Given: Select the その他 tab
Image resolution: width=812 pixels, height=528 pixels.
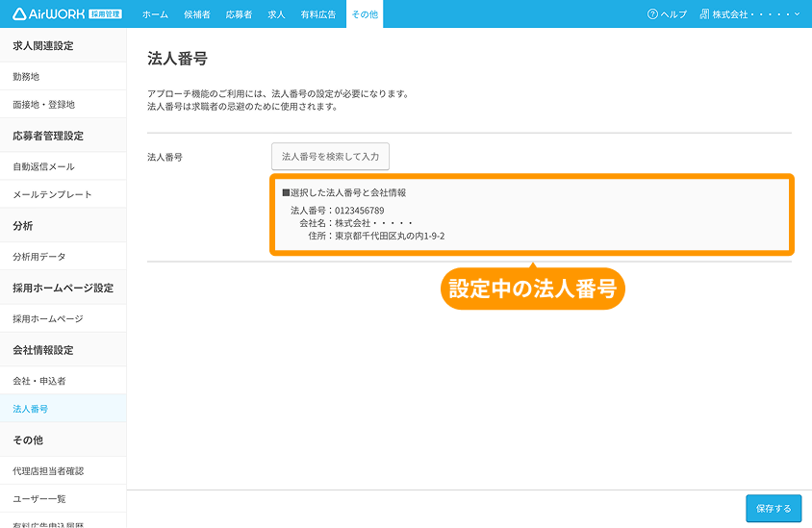Looking at the screenshot, I should click(365, 14).
